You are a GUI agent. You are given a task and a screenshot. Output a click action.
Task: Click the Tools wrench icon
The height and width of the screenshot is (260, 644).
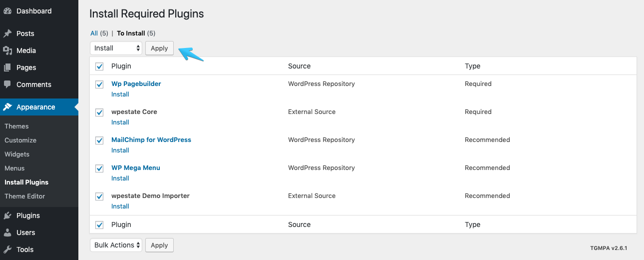click(7, 249)
